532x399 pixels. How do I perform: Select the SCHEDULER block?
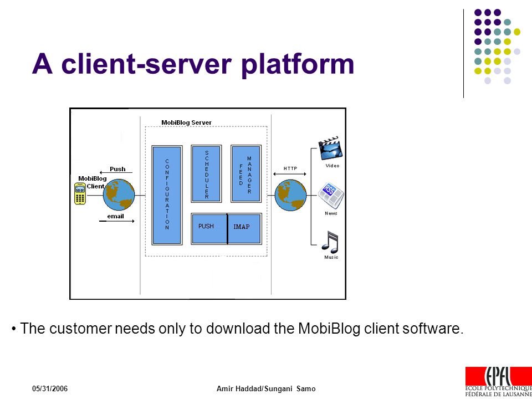click(x=206, y=174)
